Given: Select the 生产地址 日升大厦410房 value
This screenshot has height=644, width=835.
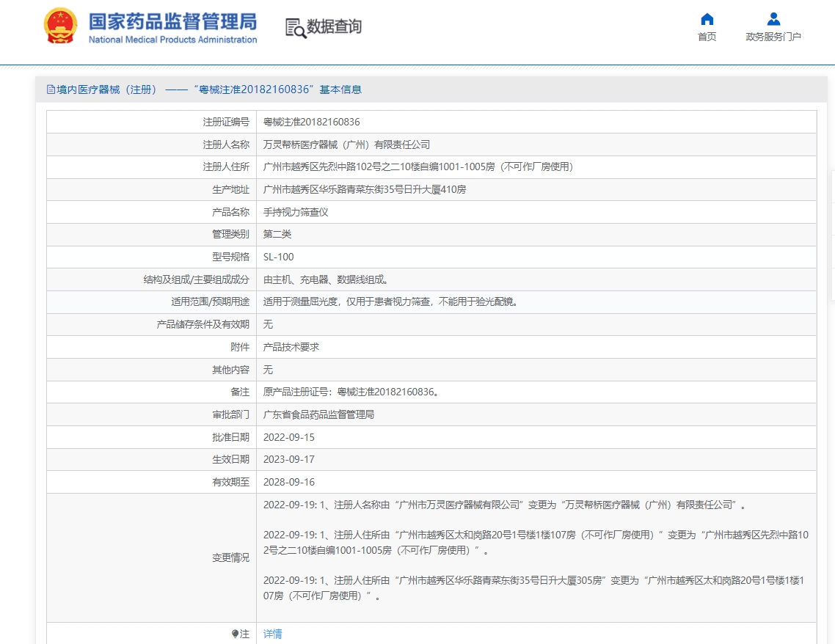Looking at the screenshot, I should [x=365, y=189].
